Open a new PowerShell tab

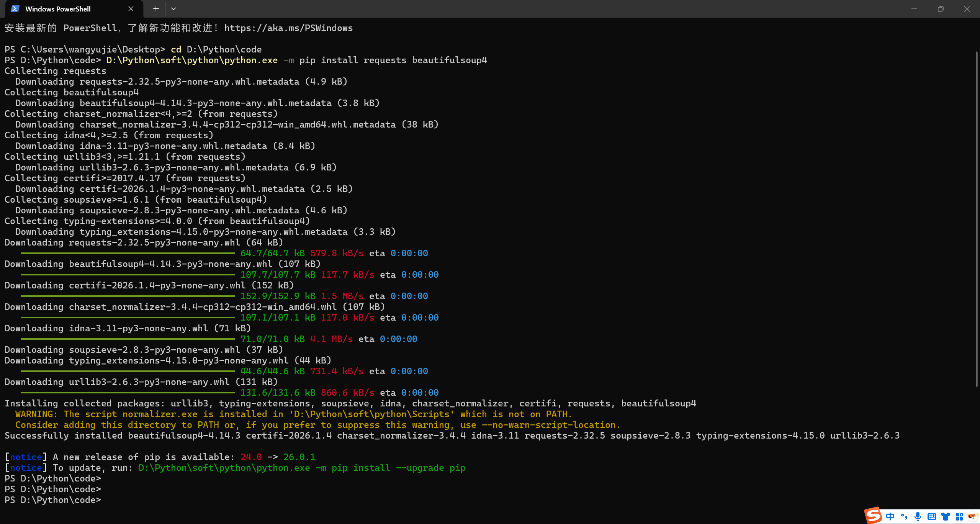pyautogui.click(x=156, y=9)
